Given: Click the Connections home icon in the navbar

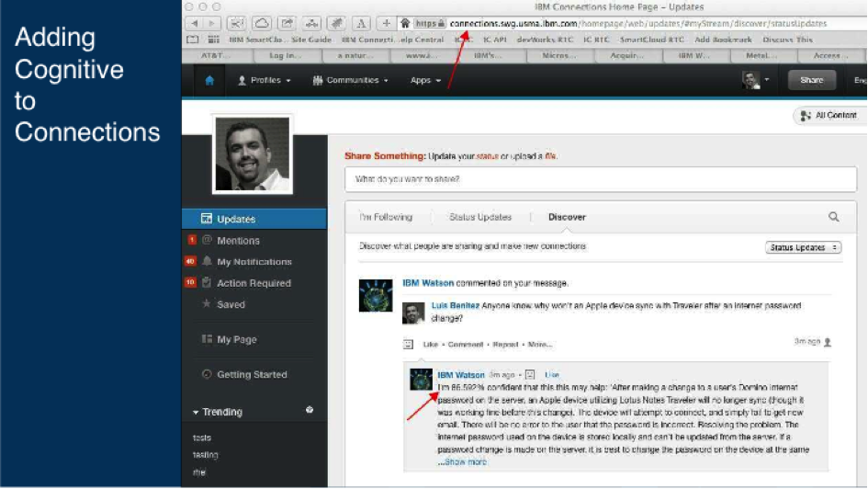Looking at the screenshot, I should coord(209,81).
